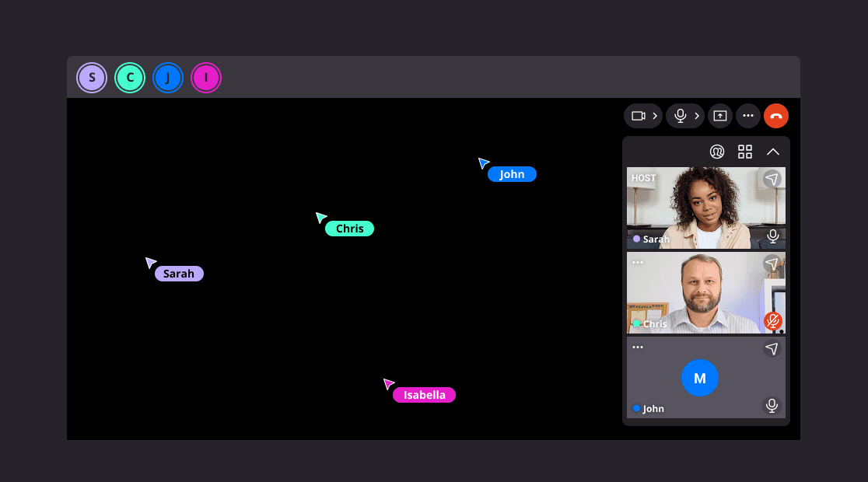The image size is (868, 482).
Task: Switch to grid layout view
Action: tap(744, 152)
